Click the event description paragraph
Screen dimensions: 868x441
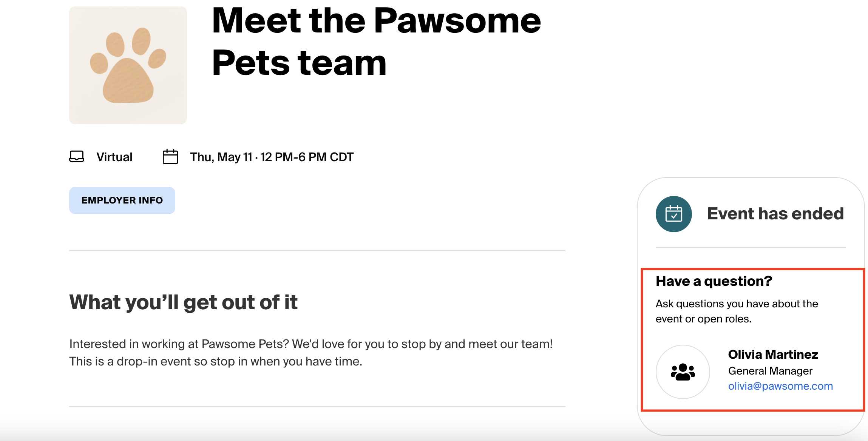tap(311, 353)
